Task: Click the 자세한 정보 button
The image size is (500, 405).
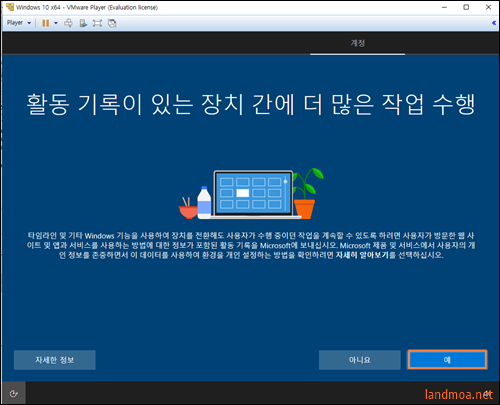Action: click(x=55, y=360)
